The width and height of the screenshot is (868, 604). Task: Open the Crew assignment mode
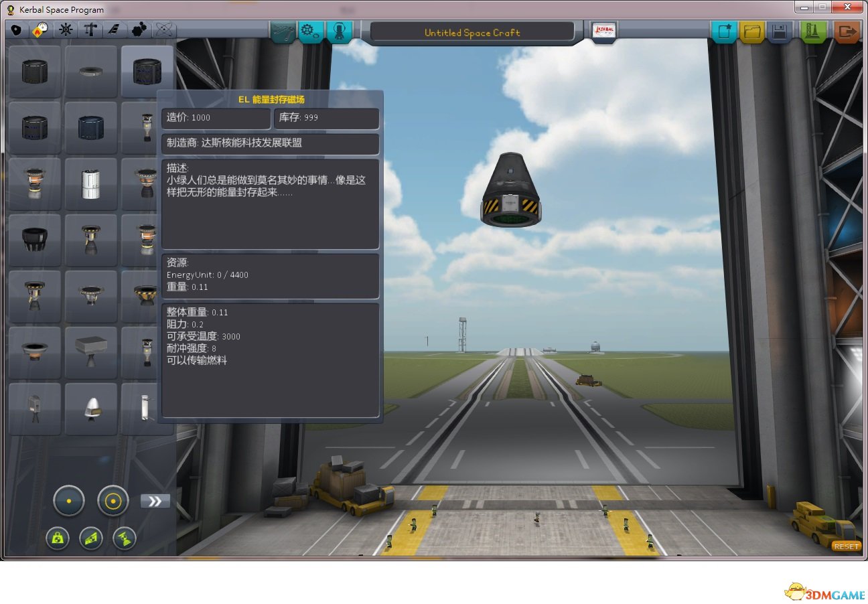coord(339,31)
